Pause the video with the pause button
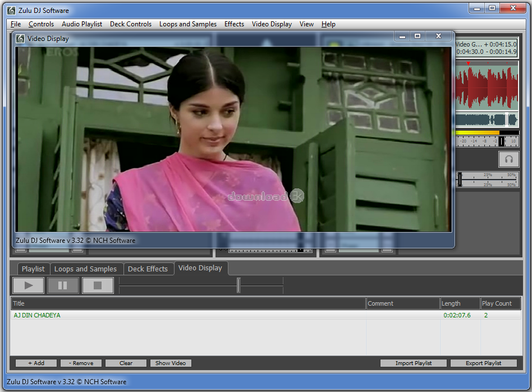Viewport: 532px width, 392px height. tap(63, 285)
